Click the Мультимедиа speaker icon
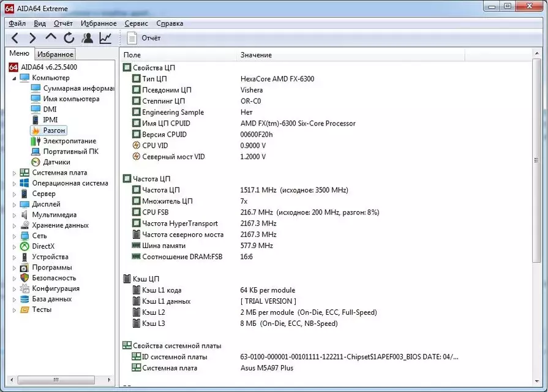548x392 pixels. [24, 215]
